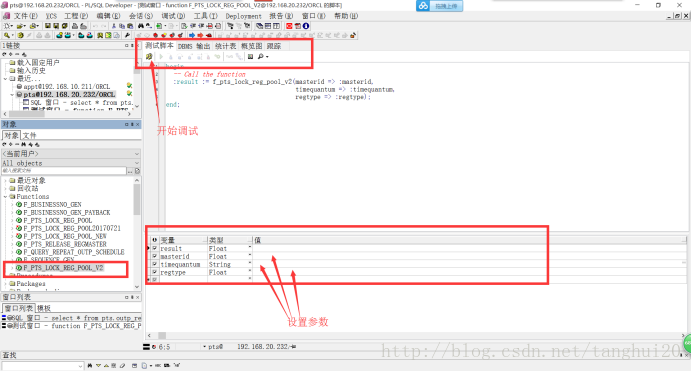Click the magnifier search icon in the test toolbar
The height and width of the screenshot is (371, 692).
point(260,56)
